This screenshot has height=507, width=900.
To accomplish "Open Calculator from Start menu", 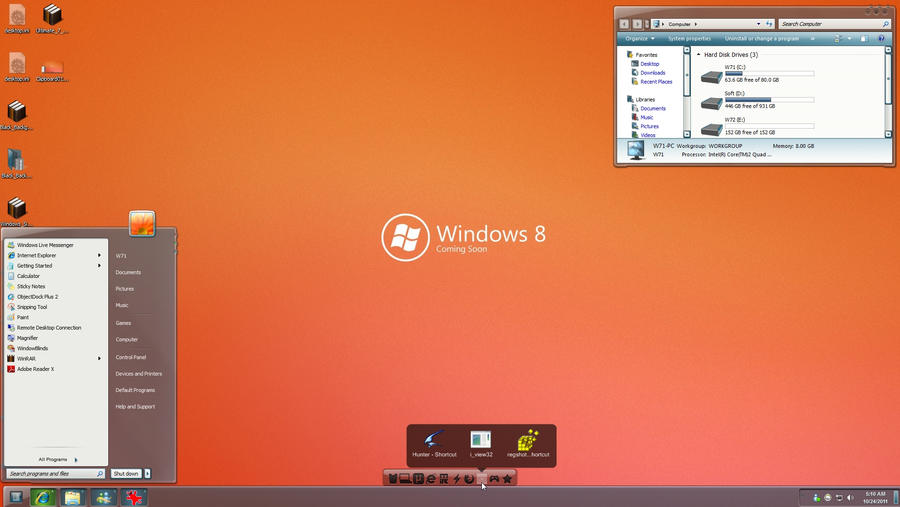I will coord(56,276).
